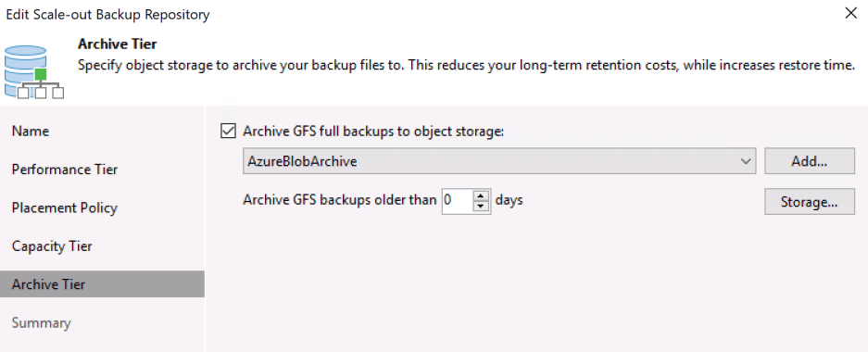This screenshot has height=352, width=868.
Task: Click the days number input field
Action: [458, 201]
